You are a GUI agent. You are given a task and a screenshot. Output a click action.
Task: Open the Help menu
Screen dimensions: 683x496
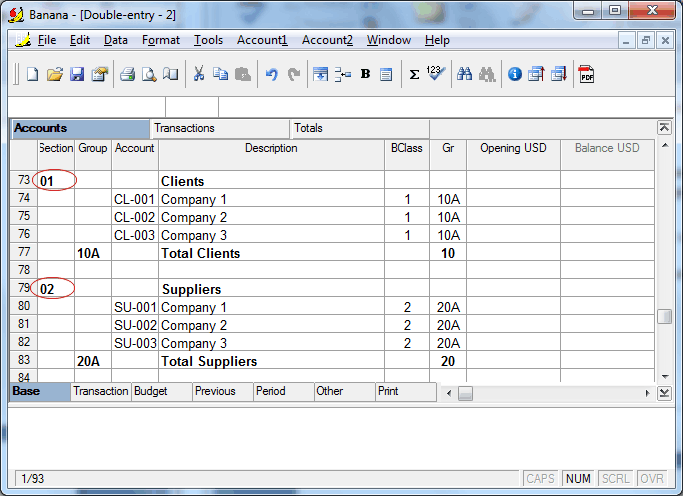click(437, 40)
